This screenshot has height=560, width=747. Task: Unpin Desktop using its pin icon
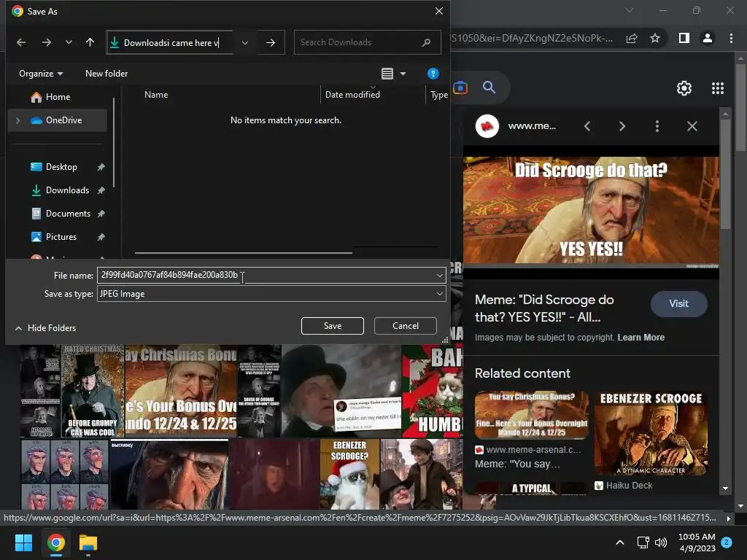tap(101, 167)
